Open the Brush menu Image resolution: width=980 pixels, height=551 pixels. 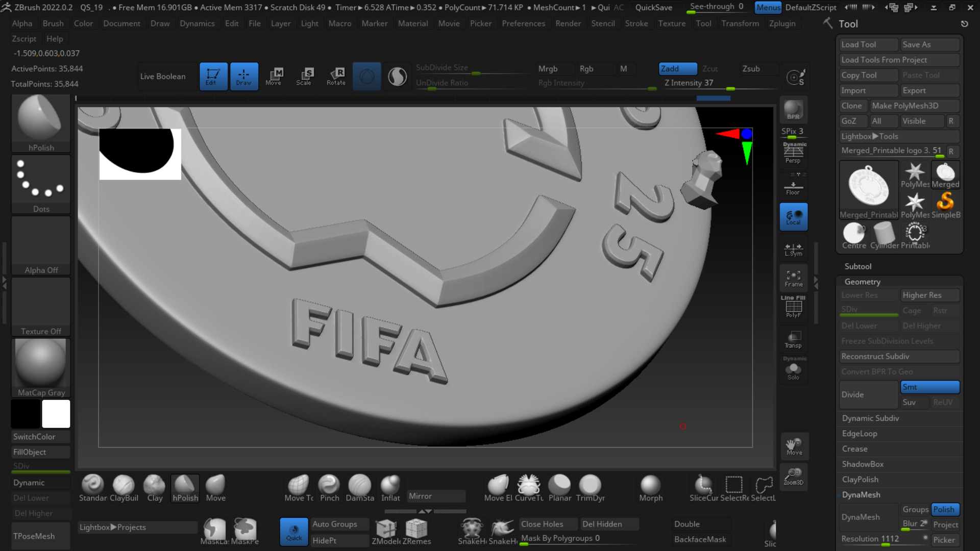click(53, 23)
